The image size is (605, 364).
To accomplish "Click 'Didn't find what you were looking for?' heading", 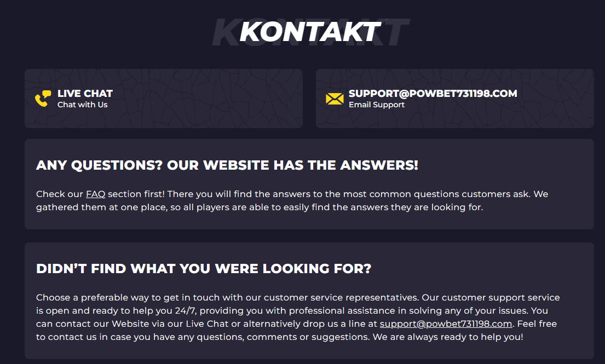I will (203, 268).
